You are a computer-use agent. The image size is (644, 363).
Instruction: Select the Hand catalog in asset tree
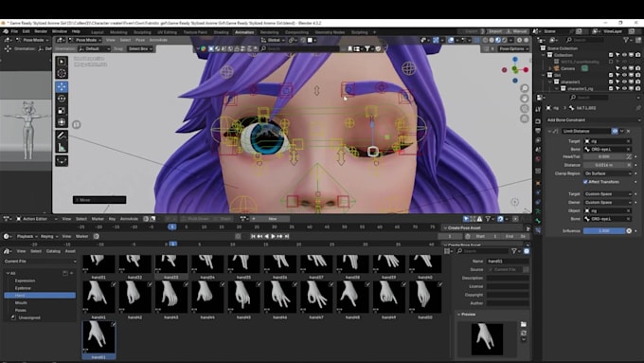40,295
